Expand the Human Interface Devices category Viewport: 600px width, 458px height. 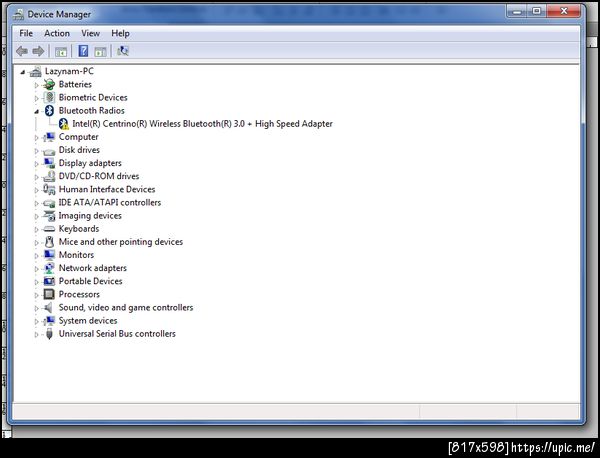pyautogui.click(x=36, y=190)
